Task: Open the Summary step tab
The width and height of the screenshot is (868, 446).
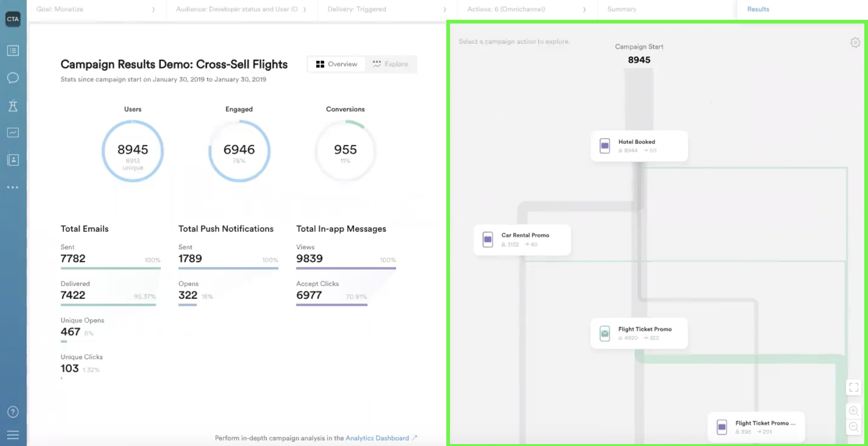Action: pos(622,9)
